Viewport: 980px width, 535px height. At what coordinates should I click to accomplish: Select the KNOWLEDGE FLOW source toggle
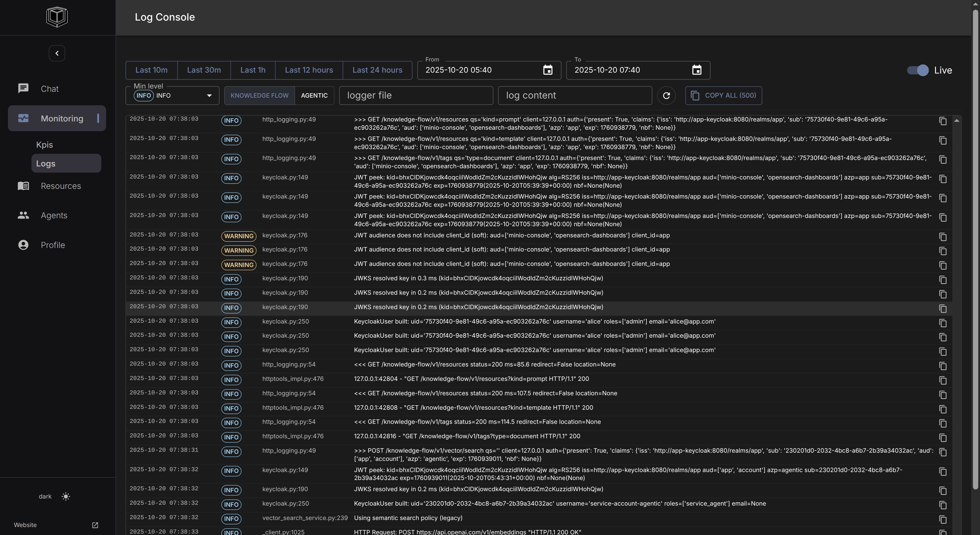click(259, 96)
